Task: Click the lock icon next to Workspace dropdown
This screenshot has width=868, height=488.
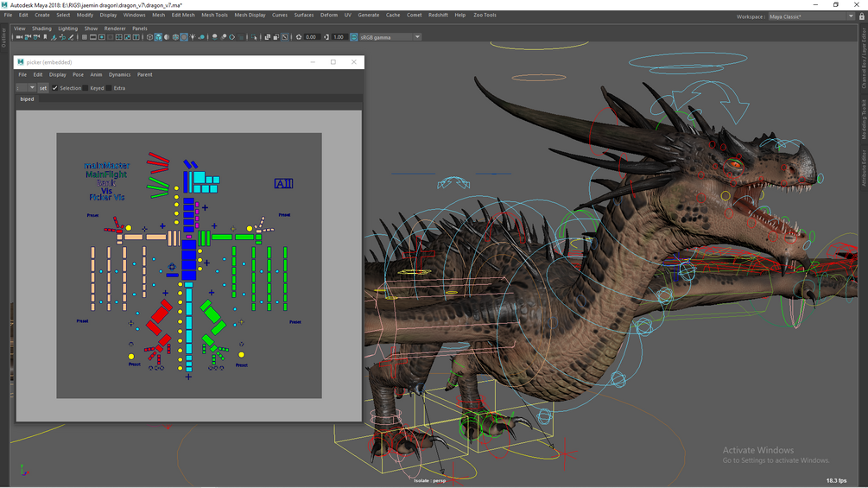Action: 861,16
